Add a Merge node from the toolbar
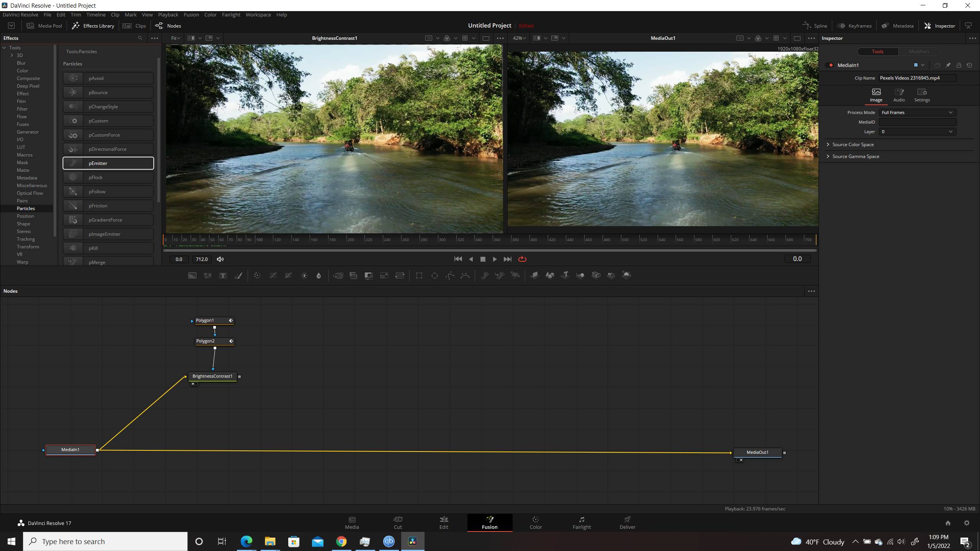This screenshot has height=551, width=980. point(338,275)
